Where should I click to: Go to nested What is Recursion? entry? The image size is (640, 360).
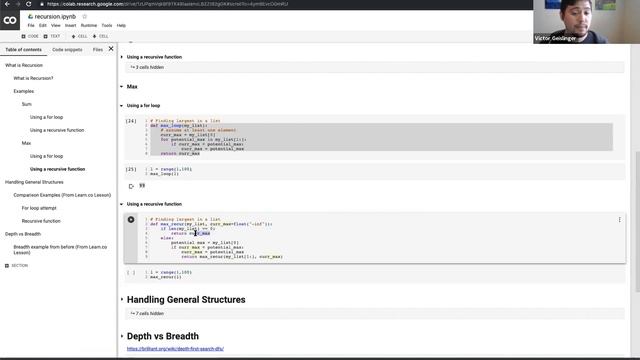(x=33, y=78)
